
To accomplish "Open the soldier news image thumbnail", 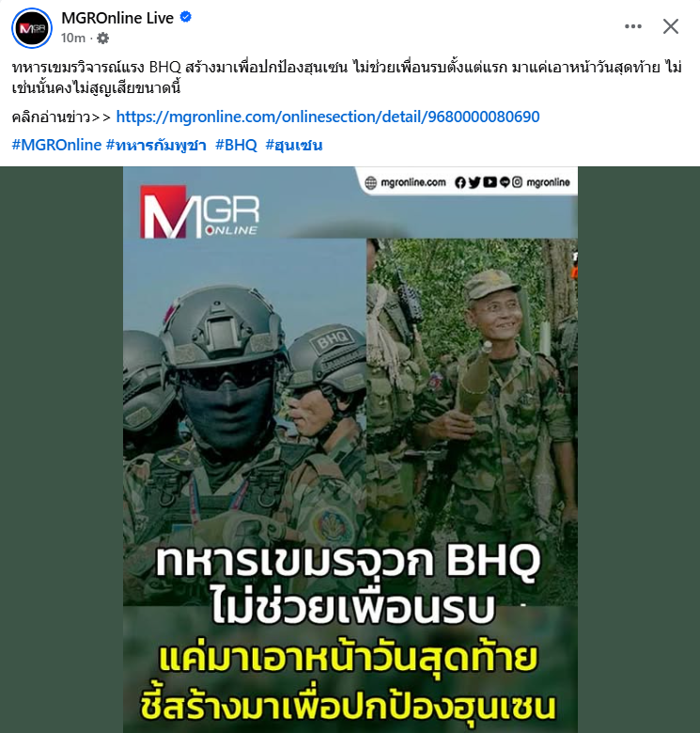I will [350, 450].
